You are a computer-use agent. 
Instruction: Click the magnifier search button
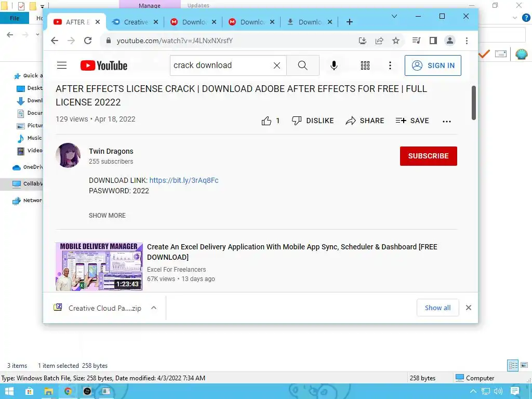click(x=303, y=65)
